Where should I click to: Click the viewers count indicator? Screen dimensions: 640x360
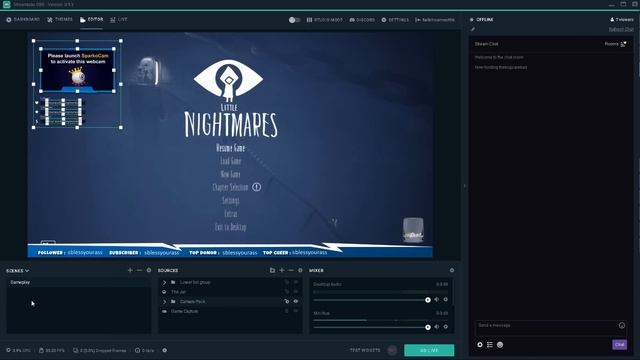(x=622, y=20)
